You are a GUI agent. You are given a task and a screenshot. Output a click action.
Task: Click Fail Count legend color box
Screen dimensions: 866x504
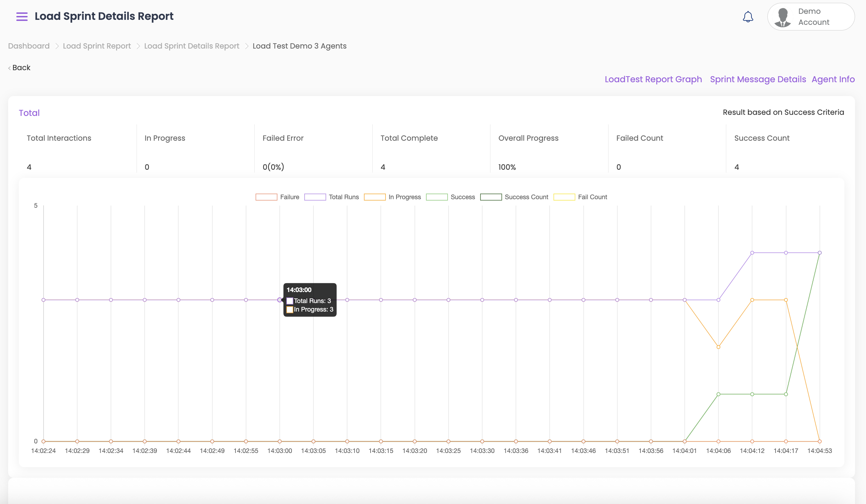tap(564, 197)
